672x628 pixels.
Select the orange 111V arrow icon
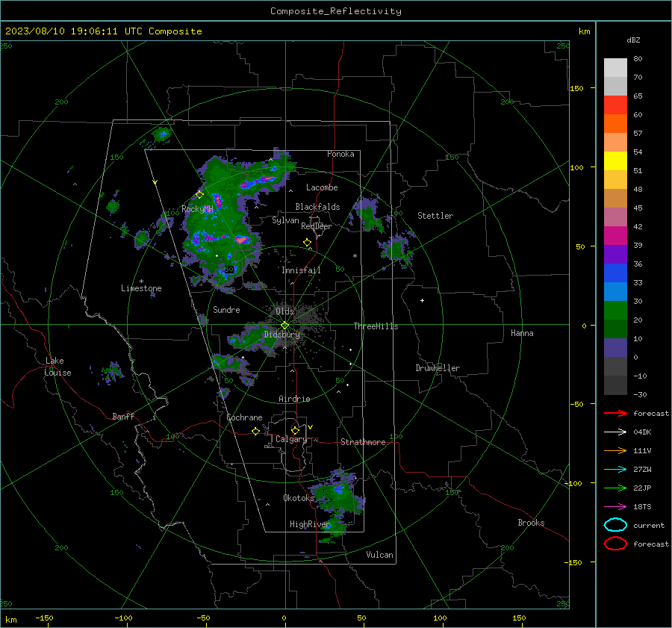click(615, 450)
